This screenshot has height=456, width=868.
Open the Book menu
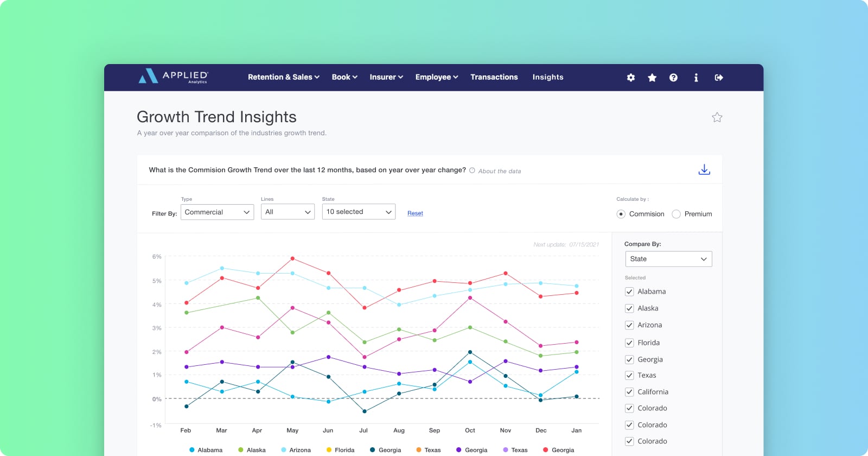tap(344, 77)
